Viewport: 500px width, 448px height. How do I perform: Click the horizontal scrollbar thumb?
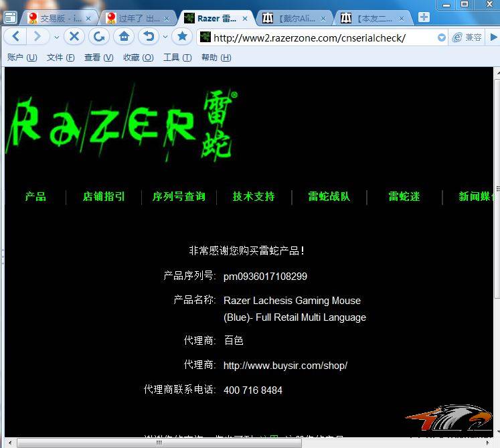(x=159, y=443)
